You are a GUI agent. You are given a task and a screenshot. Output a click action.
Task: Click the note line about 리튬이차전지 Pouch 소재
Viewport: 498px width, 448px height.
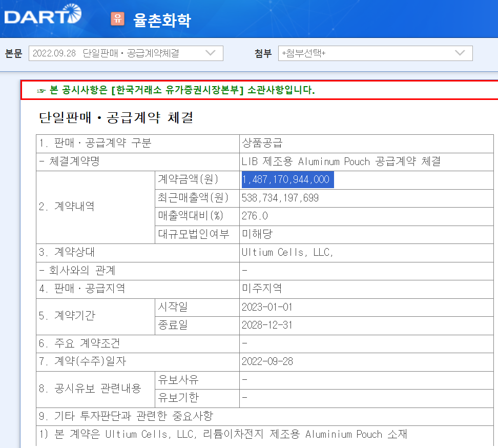[x=223, y=434]
